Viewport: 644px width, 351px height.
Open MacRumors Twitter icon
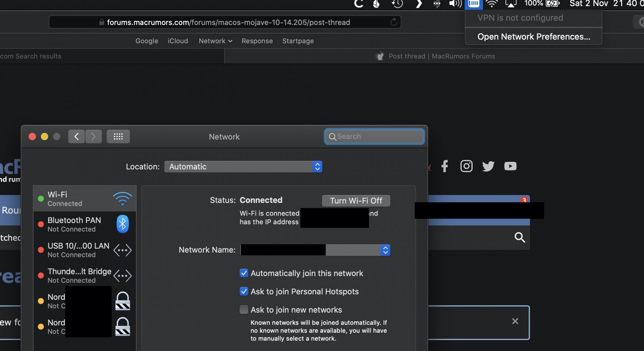coord(488,166)
